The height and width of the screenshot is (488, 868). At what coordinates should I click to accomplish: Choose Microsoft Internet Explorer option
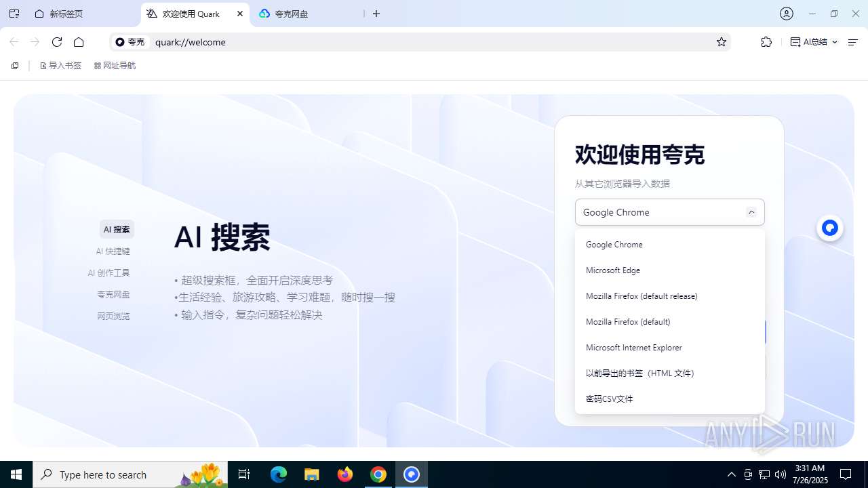coord(670,347)
